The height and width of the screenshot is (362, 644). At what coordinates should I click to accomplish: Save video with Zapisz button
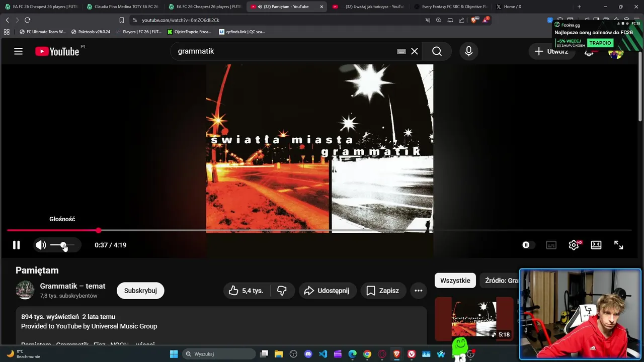(x=383, y=291)
